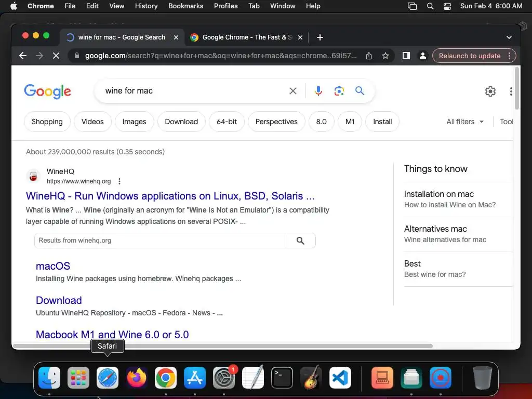This screenshot has height=399, width=532.
Task: Click the share page icon in address bar
Action: click(x=369, y=56)
